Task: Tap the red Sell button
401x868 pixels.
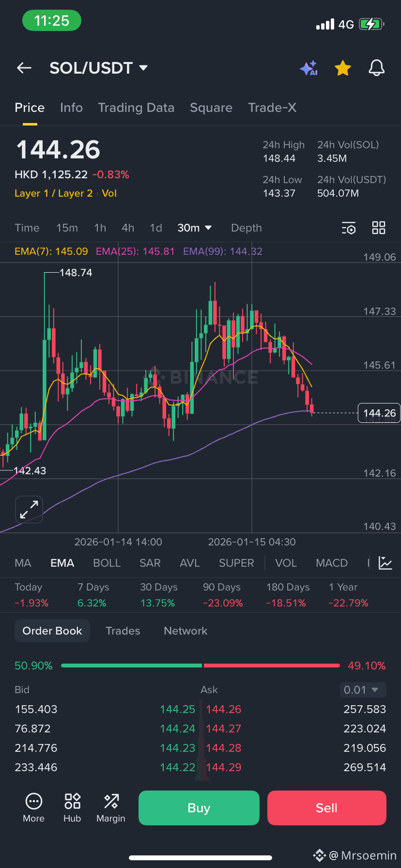Action: [x=327, y=808]
